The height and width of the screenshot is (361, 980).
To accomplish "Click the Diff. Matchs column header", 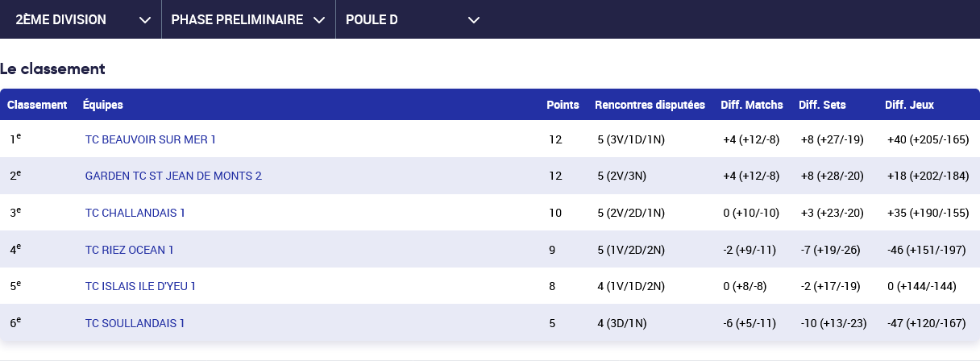I will click(x=751, y=105).
